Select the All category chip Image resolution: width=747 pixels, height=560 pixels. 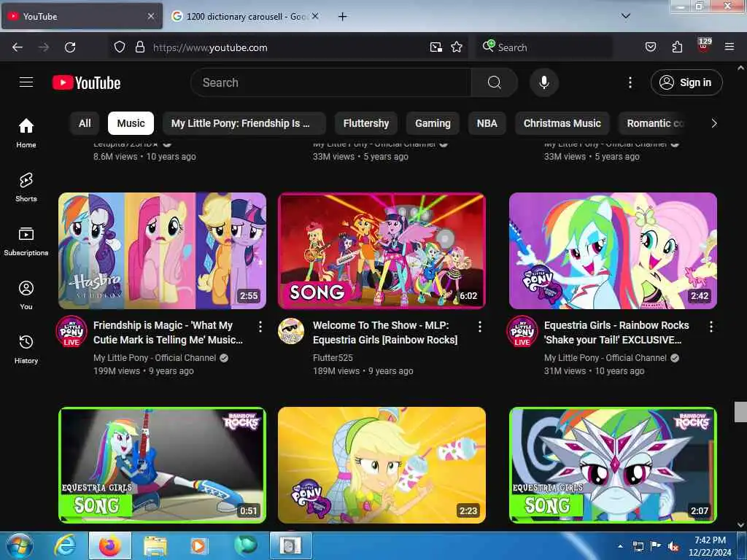[x=85, y=123]
